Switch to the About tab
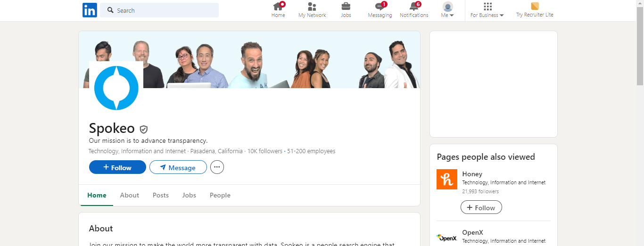 130,195
